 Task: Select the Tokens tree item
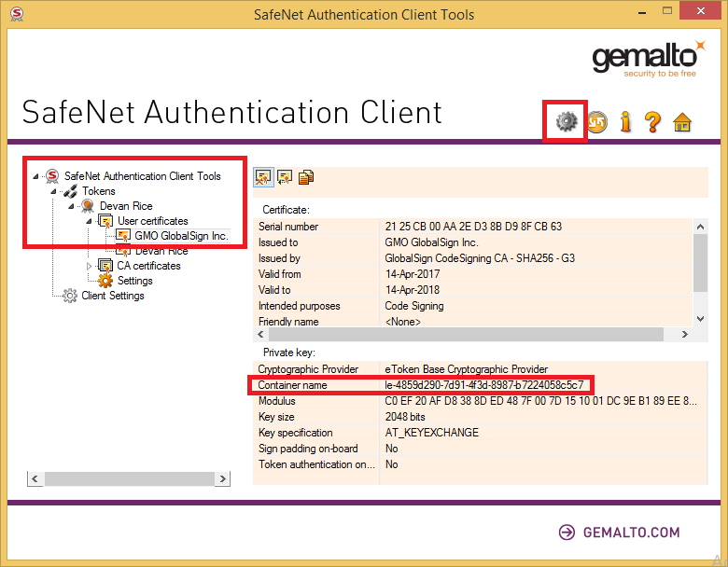click(x=98, y=191)
